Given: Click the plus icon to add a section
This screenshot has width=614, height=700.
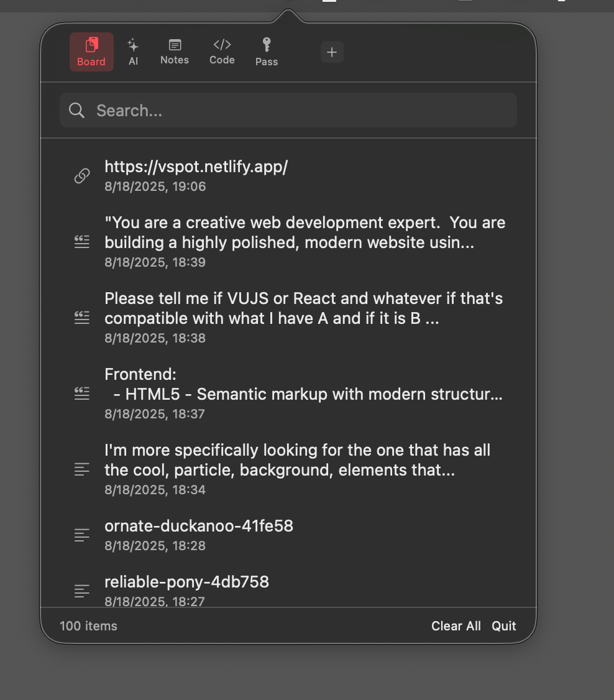Looking at the screenshot, I should (332, 52).
